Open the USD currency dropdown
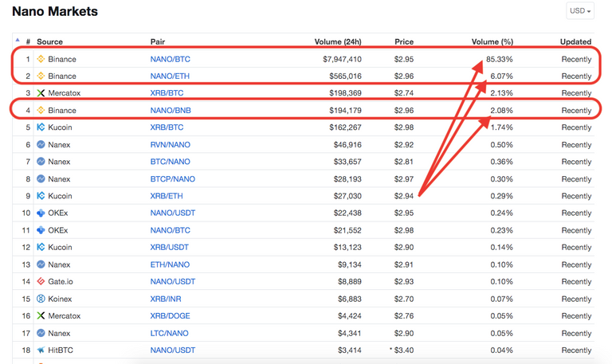Viewport: 612px width, 364px height. click(580, 11)
